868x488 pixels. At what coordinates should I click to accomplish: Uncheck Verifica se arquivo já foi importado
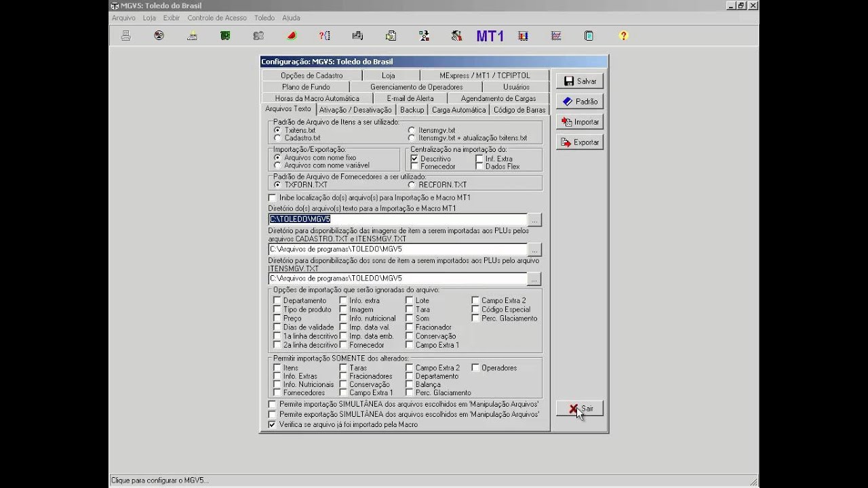tap(273, 424)
